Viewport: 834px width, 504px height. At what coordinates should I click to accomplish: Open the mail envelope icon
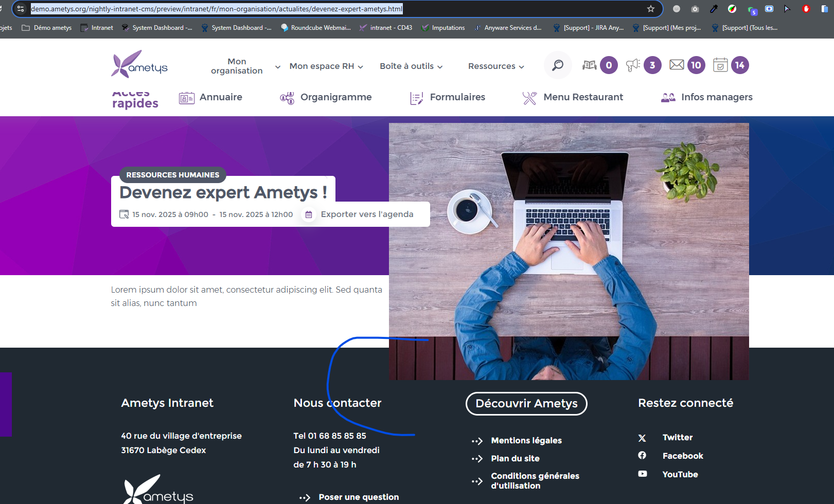[x=677, y=65]
